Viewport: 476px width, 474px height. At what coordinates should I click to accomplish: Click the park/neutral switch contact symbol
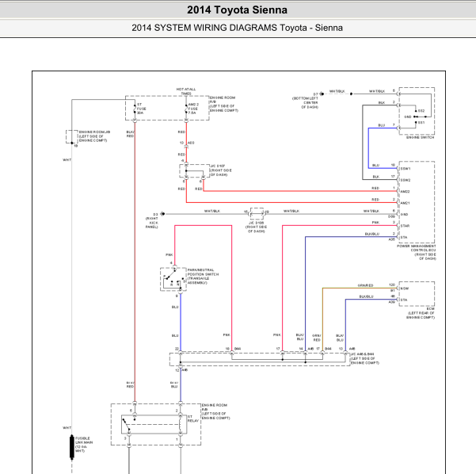(x=173, y=280)
